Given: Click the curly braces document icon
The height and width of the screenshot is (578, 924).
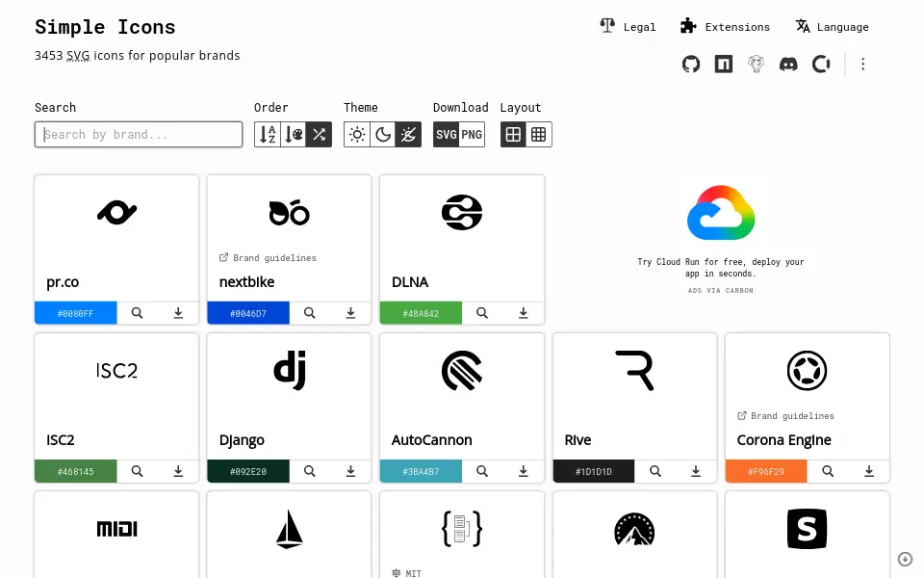Looking at the screenshot, I should [x=462, y=529].
